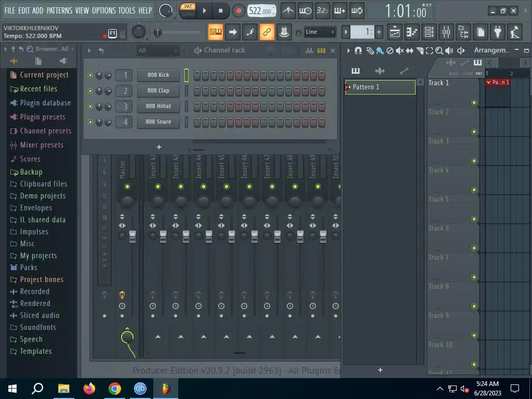
Task: Open the Mixer toolbar icon
Action: click(446, 32)
